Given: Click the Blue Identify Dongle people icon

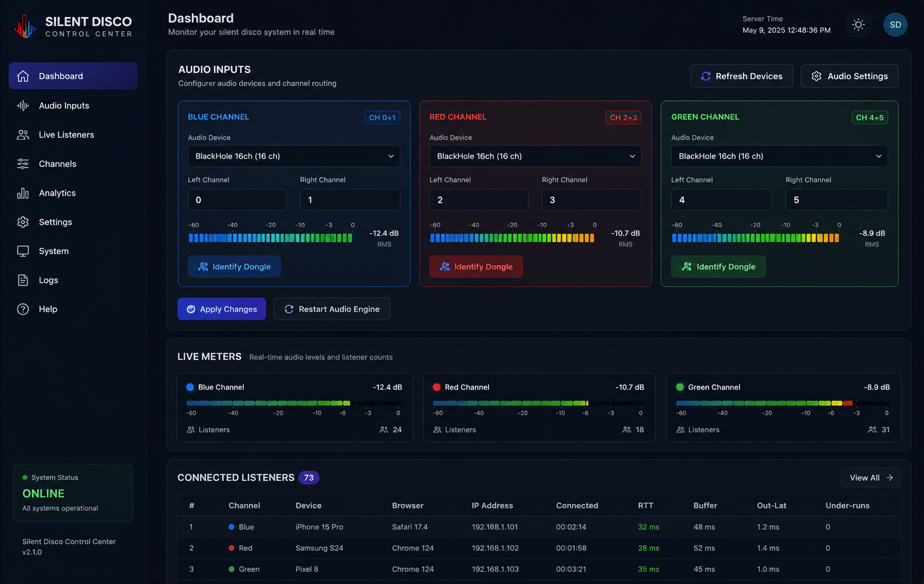Looking at the screenshot, I should [203, 267].
